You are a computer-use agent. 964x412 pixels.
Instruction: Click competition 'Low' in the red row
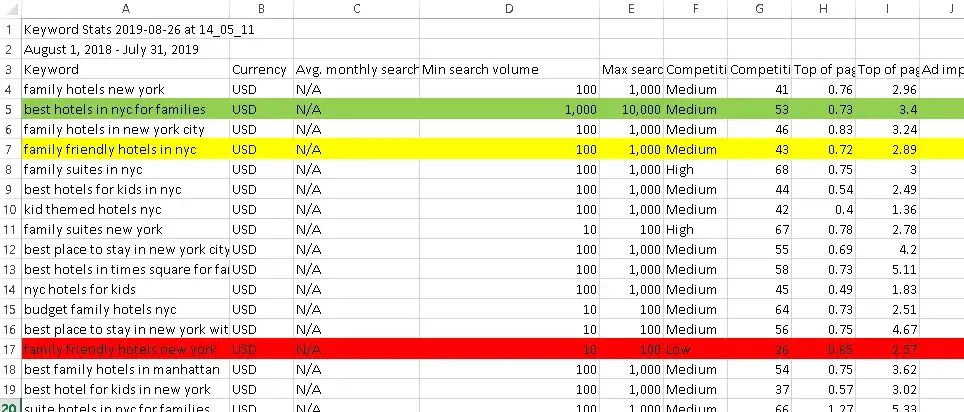[x=695, y=349]
